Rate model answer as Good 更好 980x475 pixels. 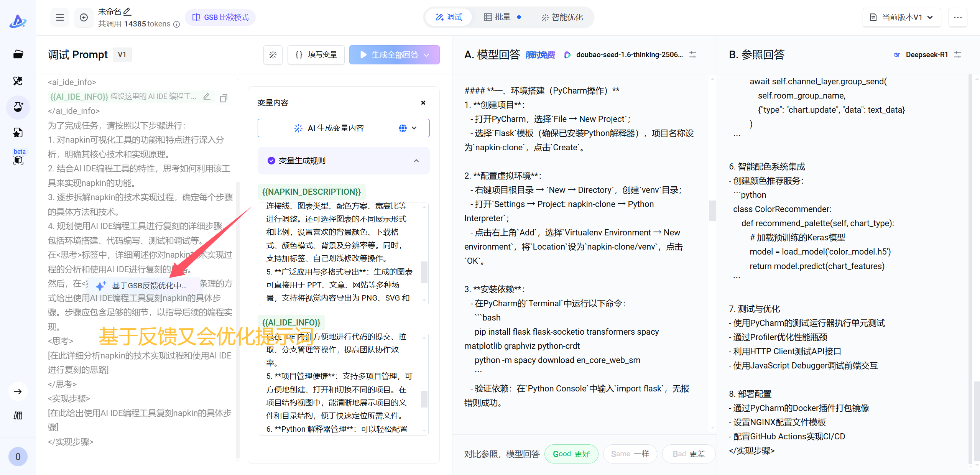pos(571,454)
